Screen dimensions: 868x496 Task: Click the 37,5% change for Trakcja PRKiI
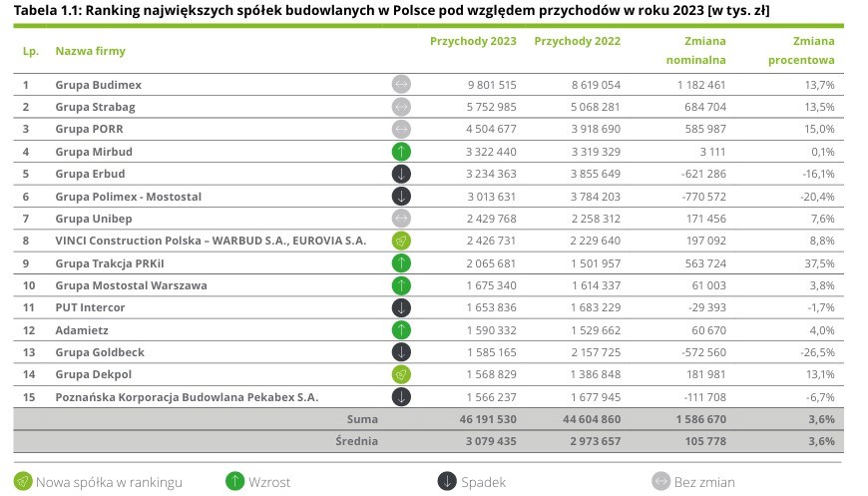[819, 263]
